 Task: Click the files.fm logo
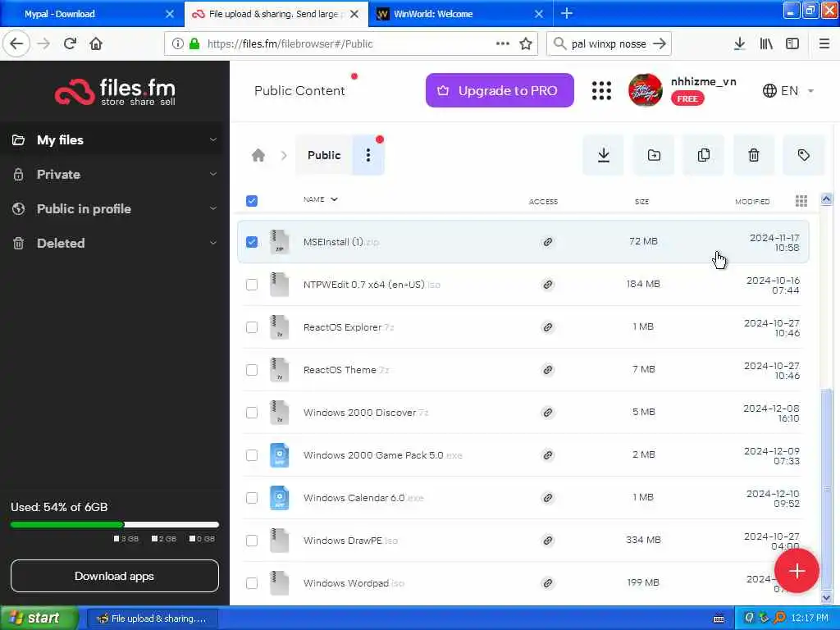[x=115, y=91]
